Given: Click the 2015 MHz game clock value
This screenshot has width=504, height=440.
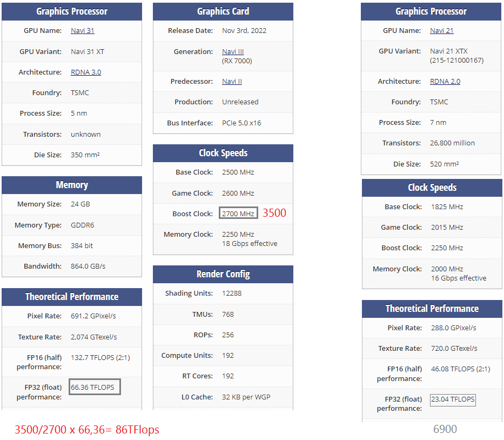Looking at the screenshot, I should [447, 228].
